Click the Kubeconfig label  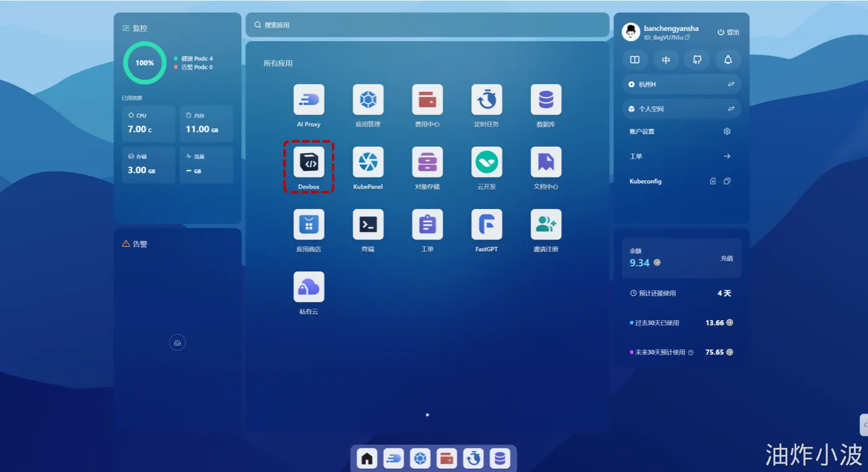[645, 181]
